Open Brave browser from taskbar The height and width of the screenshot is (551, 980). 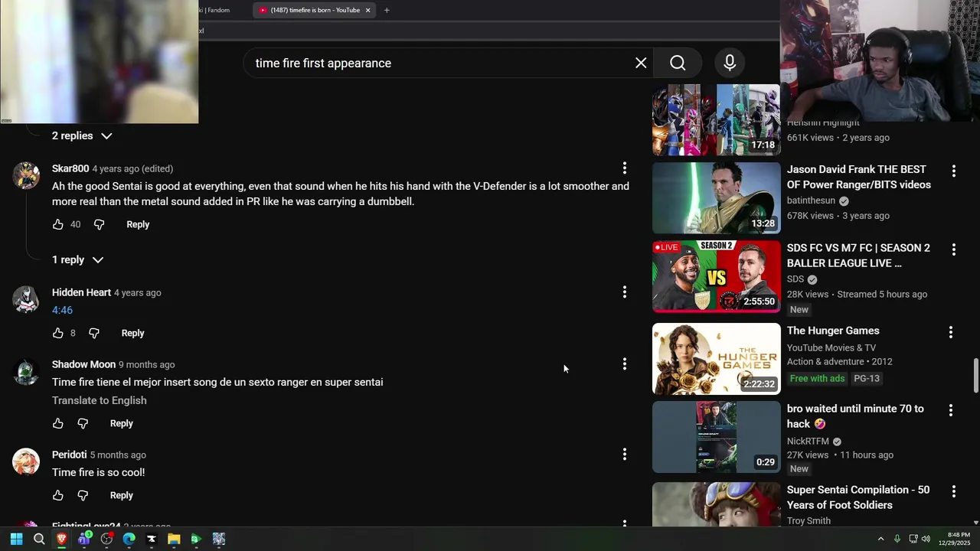61,539
